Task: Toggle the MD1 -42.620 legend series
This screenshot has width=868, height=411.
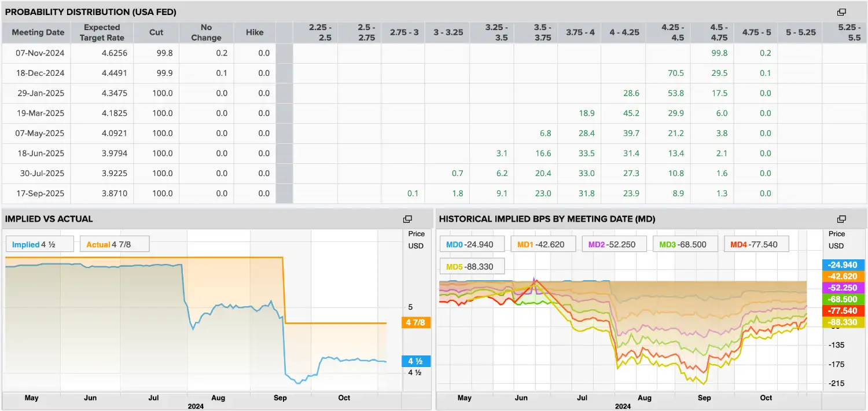Action: [x=543, y=244]
